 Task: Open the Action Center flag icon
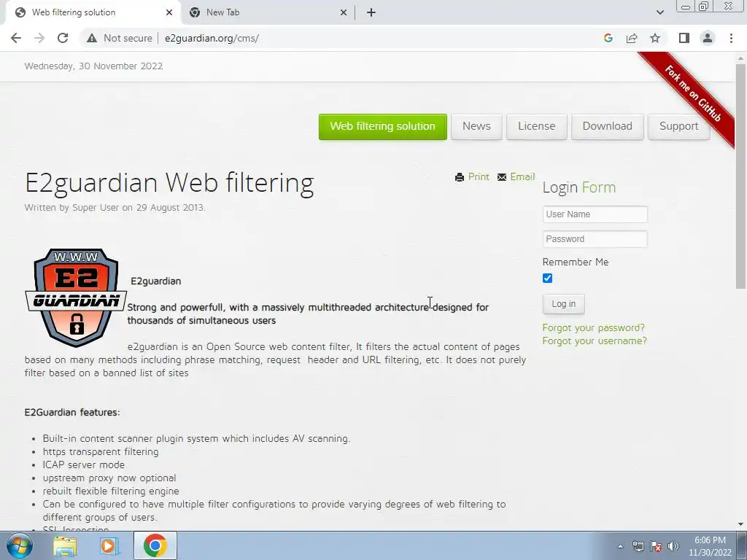tap(656, 546)
